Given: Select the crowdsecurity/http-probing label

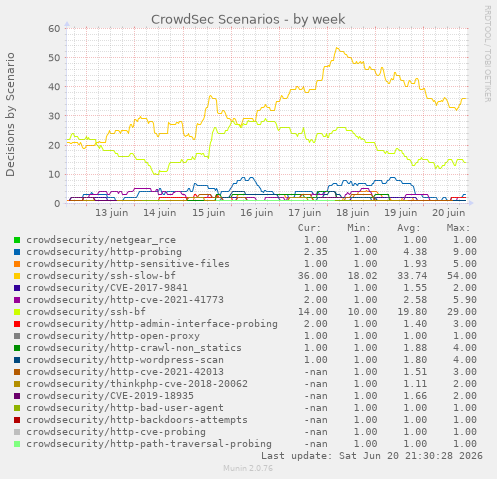Looking at the screenshot, I should pos(104,252).
